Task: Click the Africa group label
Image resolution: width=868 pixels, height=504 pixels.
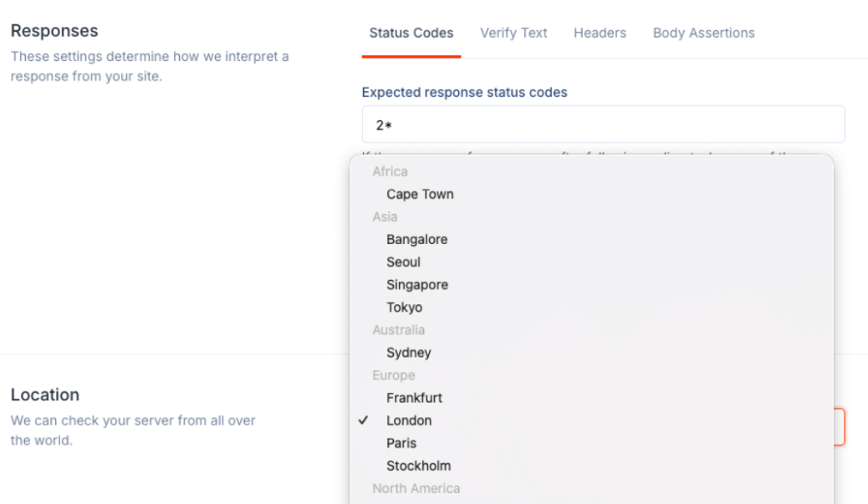Action: [x=390, y=171]
